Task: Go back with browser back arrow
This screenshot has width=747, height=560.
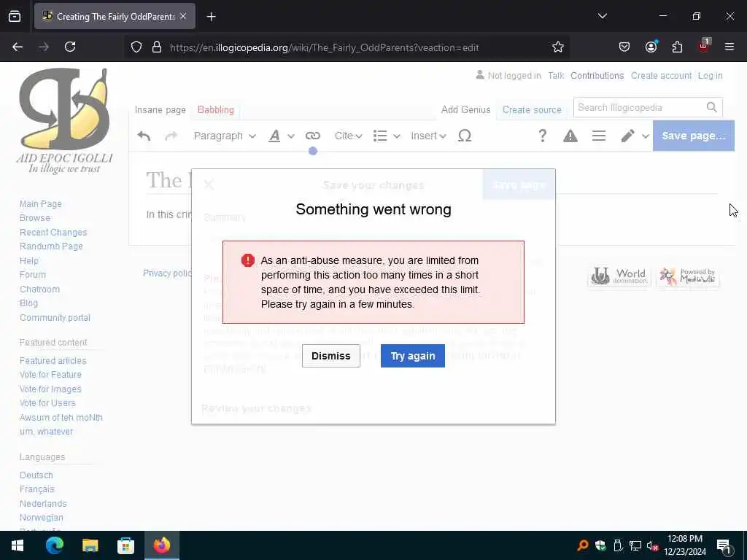Action: coord(18,47)
